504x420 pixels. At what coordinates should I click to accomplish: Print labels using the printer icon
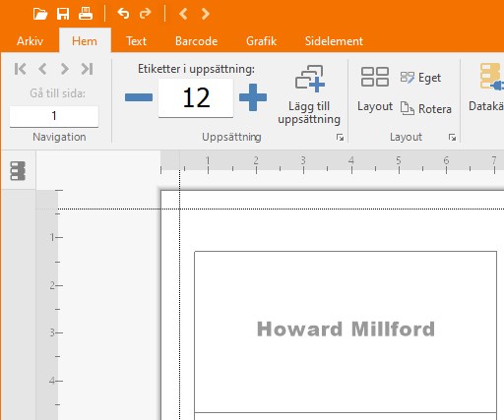point(86,14)
